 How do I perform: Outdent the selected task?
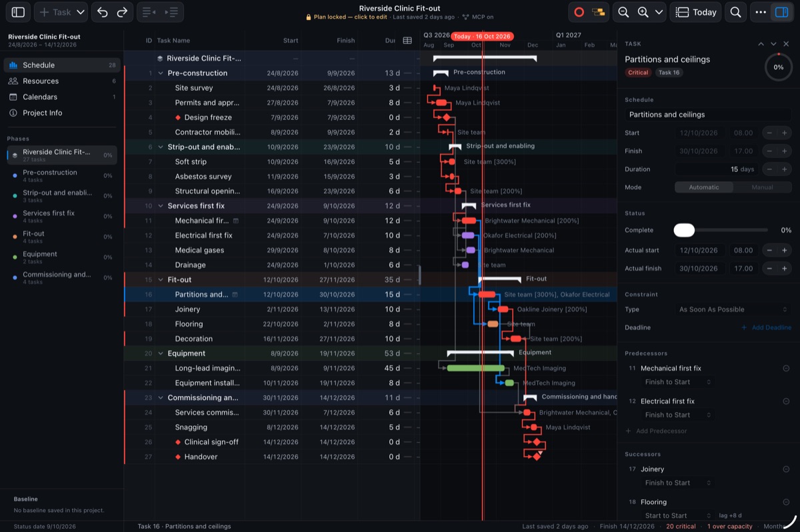[149, 12]
